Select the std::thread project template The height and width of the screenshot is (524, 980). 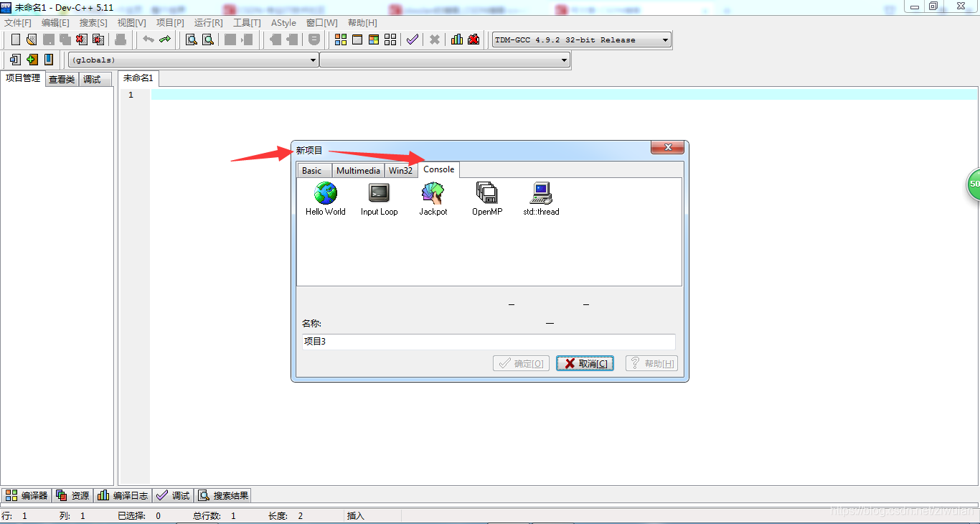(541, 199)
